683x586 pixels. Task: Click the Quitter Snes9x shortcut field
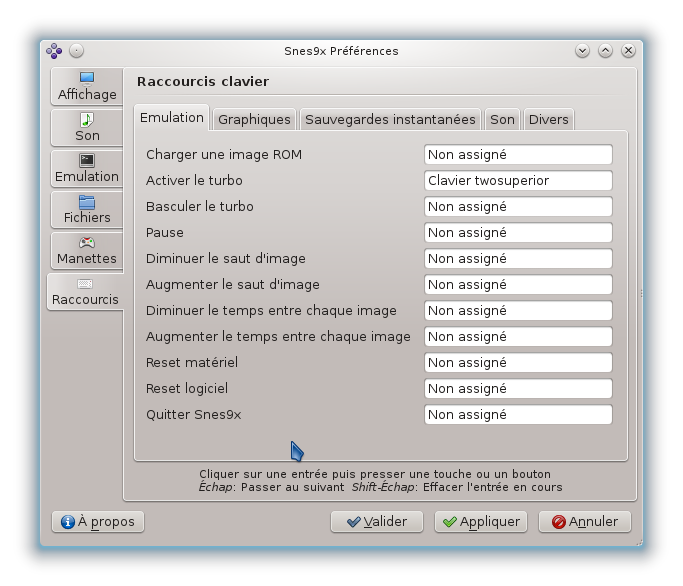[518, 414]
